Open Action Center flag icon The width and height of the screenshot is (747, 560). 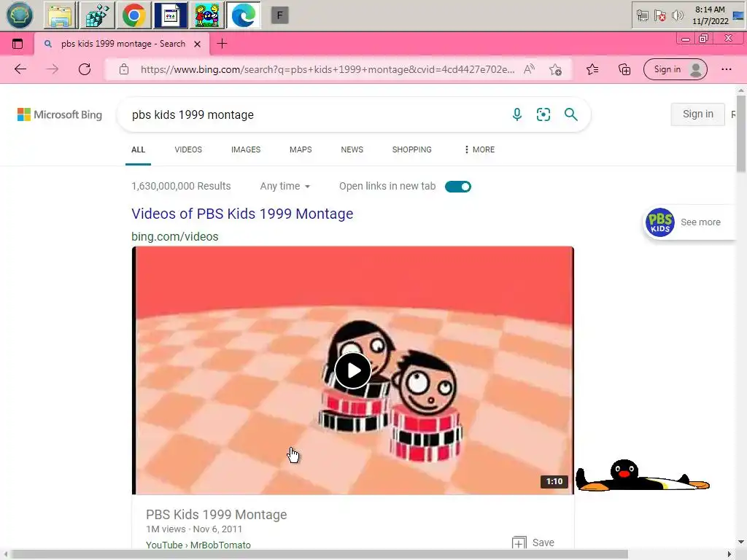659,16
